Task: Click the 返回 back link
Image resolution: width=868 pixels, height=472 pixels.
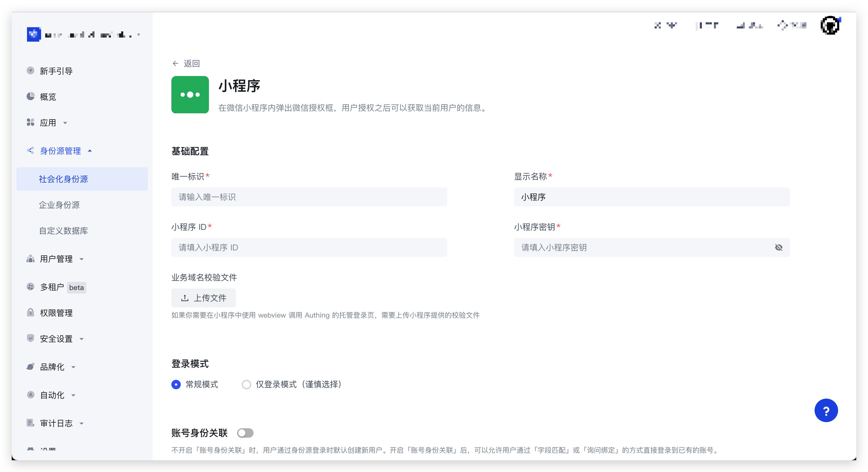Action: click(x=186, y=63)
